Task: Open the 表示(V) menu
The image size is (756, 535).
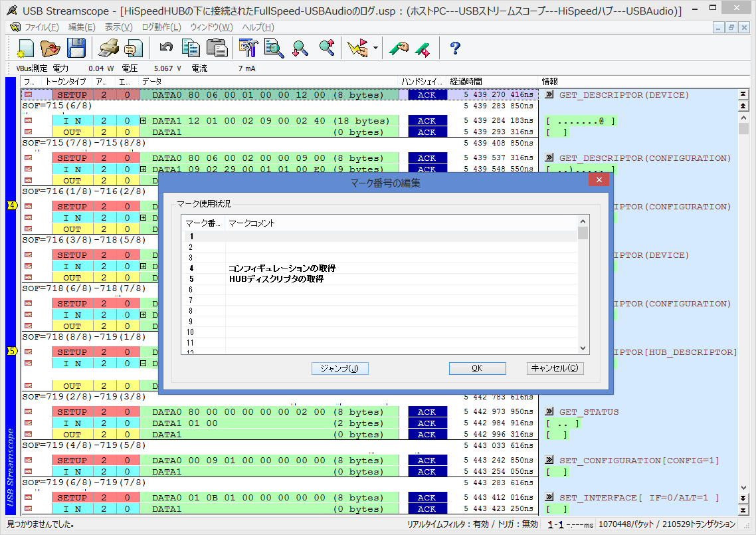Action: [119, 27]
